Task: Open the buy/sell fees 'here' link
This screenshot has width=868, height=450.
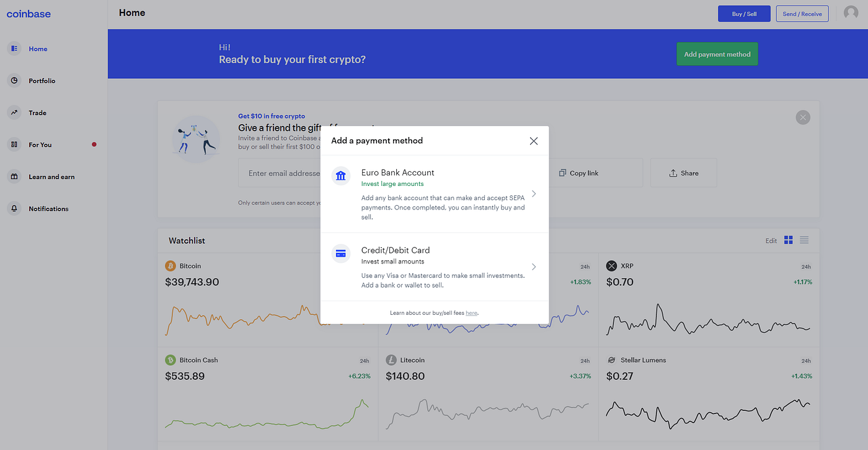Action: point(471,313)
